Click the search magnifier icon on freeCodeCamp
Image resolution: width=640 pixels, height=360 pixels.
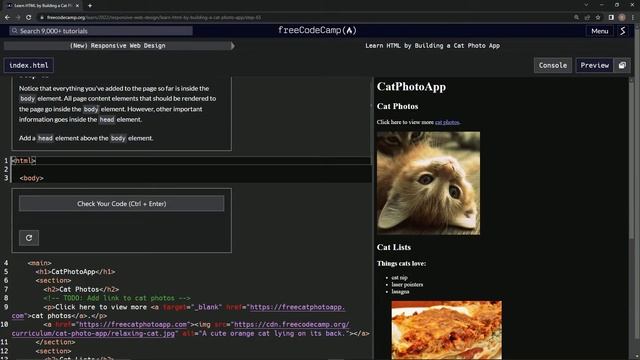(x=15, y=31)
